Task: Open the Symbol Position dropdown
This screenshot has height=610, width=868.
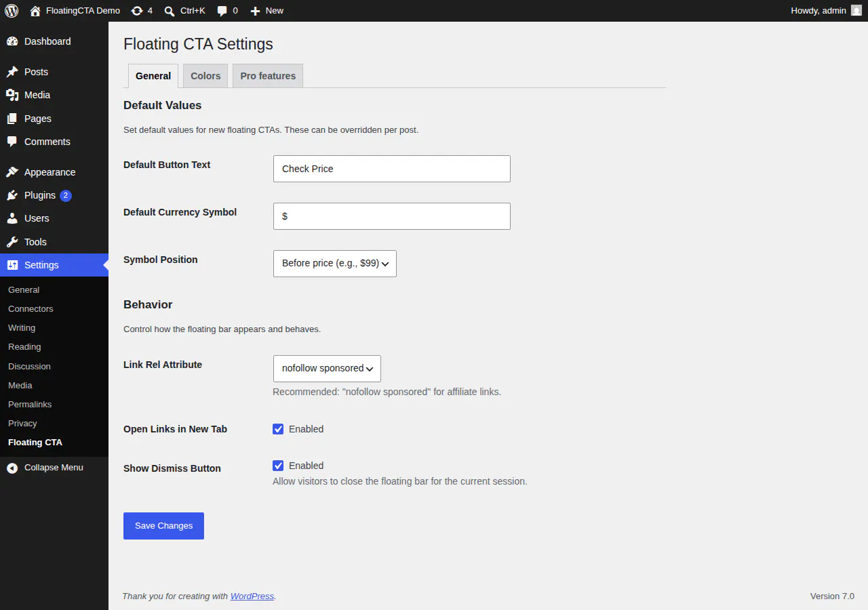Action: (335, 264)
